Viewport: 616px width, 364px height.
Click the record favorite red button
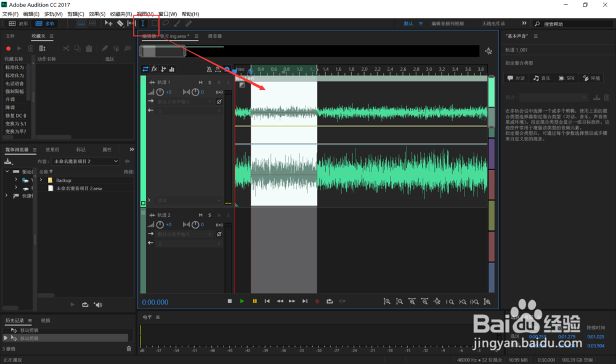[8, 48]
